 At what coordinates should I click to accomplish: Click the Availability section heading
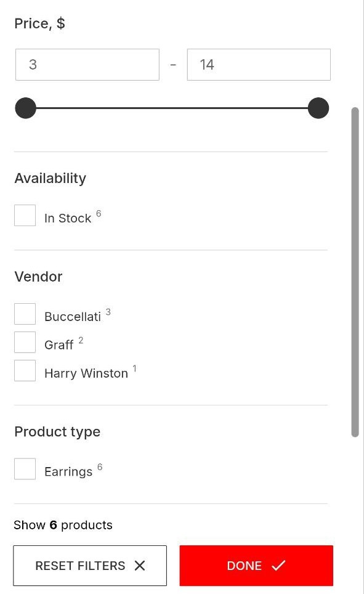pyautogui.click(x=50, y=177)
